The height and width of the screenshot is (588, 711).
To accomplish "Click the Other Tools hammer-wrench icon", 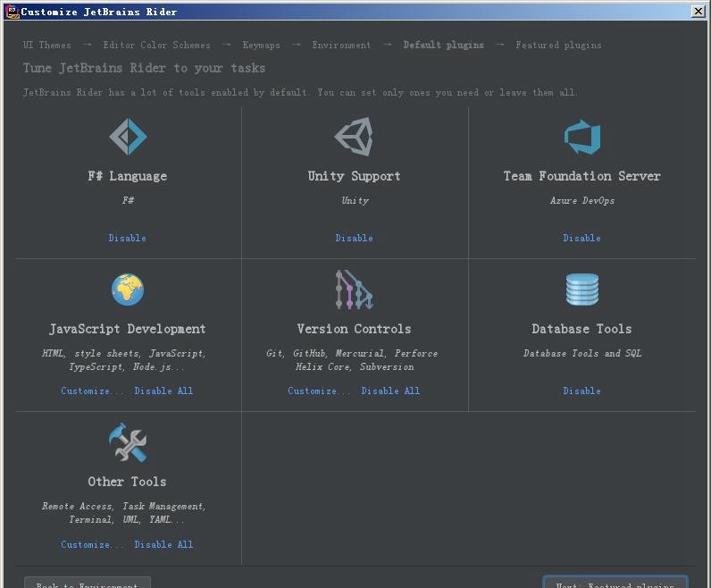I will tap(128, 443).
